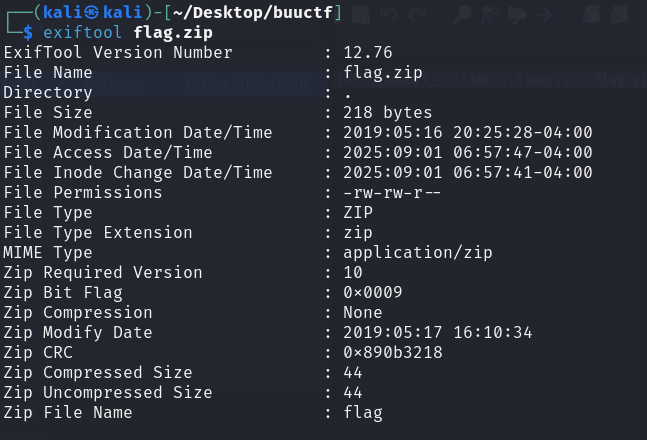The height and width of the screenshot is (440, 647).
Task: Click the second faint script icon
Action: click(x=620, y=14)
